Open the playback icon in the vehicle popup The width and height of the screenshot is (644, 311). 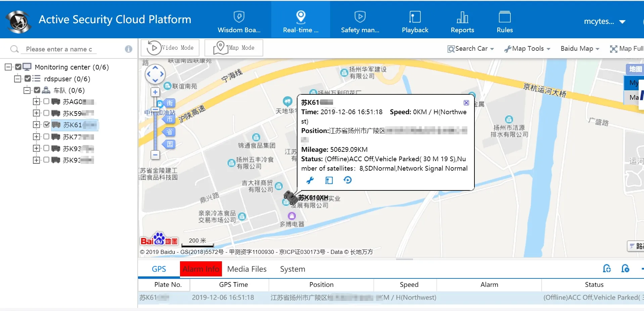pyautogui.click(x=329, y=180)
